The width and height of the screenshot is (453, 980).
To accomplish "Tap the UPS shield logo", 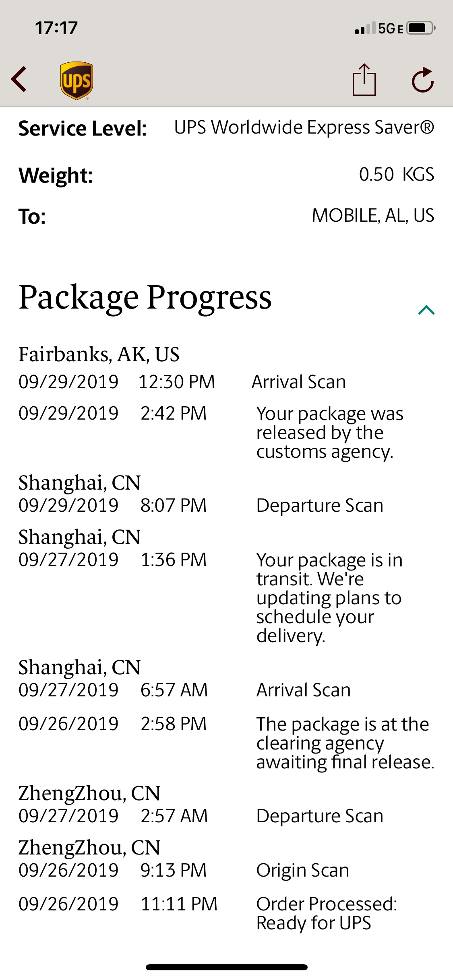I will click(77, 80).
